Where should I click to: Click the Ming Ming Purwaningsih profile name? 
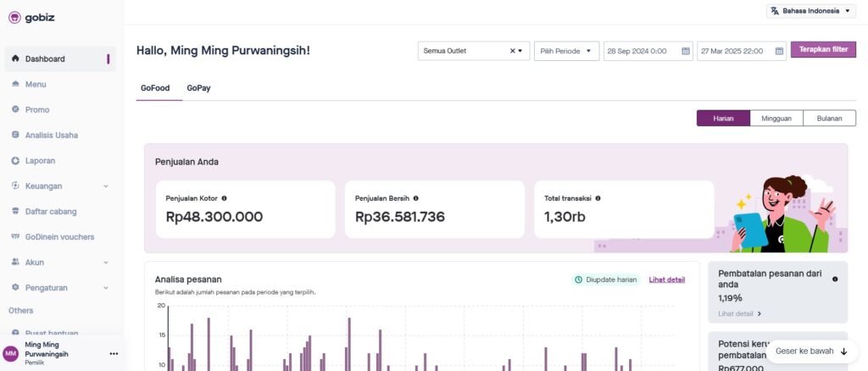pyautogui.click(x=47, y=350)
